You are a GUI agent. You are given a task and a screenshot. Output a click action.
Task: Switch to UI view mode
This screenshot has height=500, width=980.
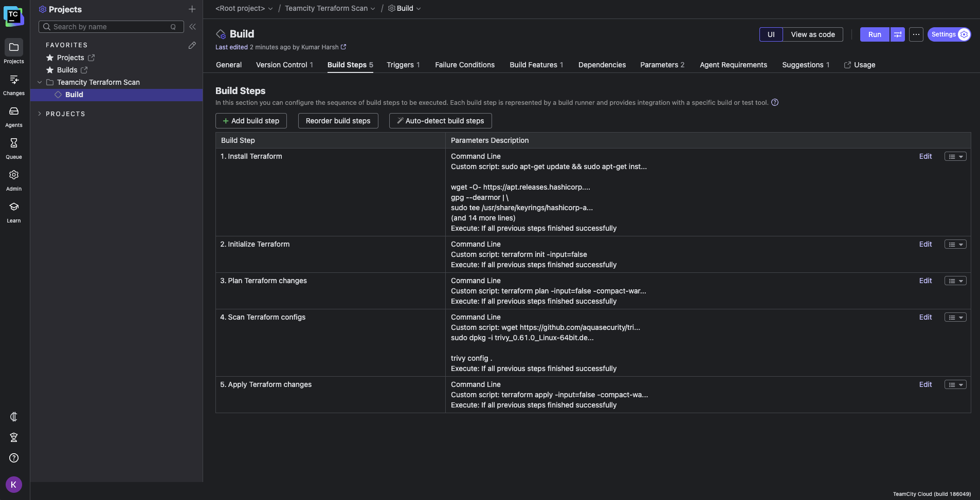tap(771, 34)
